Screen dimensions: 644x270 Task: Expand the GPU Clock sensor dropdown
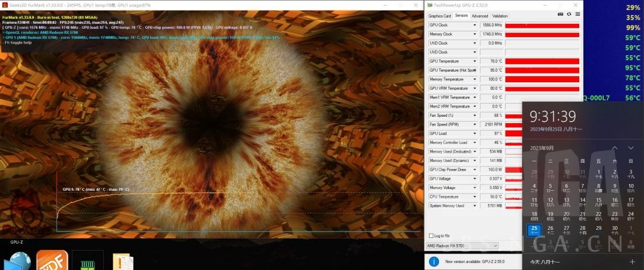[x=475, y=25]
